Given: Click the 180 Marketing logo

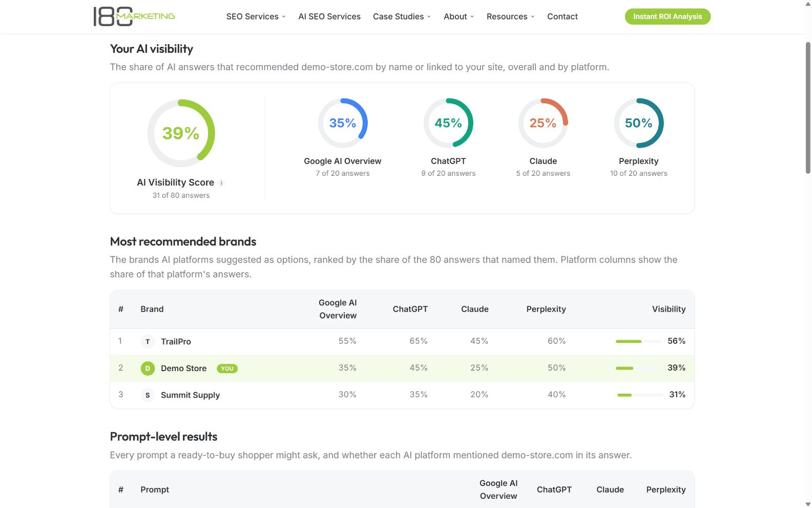Looking at the screenshot, I should (x=134, y=16).
